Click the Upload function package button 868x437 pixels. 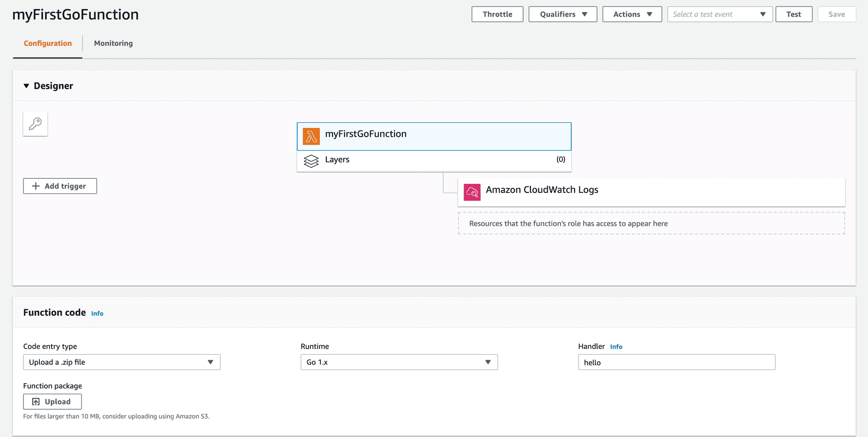(52, 401)
